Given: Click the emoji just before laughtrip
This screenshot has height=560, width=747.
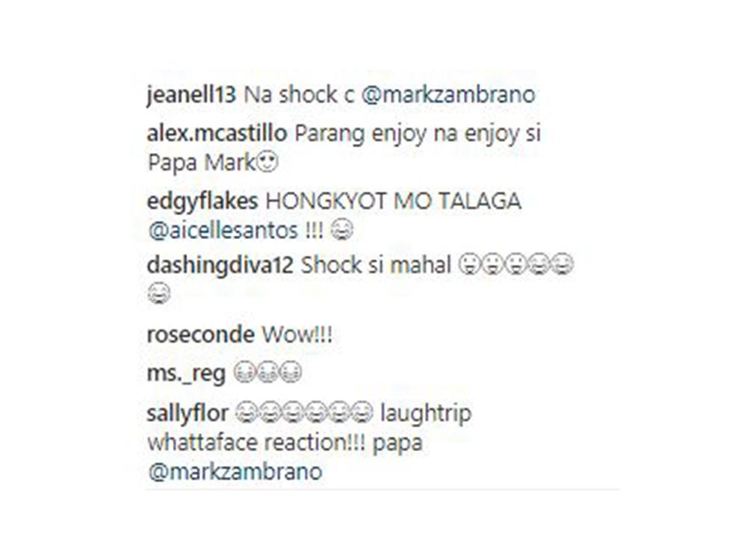Looking at the screenshot, I should coord(362,414).
